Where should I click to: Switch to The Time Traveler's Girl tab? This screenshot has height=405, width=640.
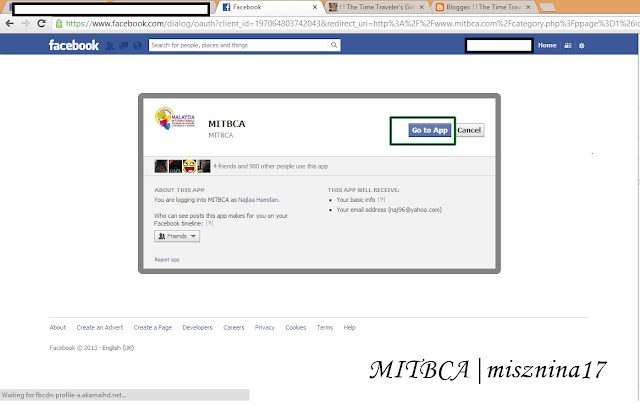coord(376,7)
